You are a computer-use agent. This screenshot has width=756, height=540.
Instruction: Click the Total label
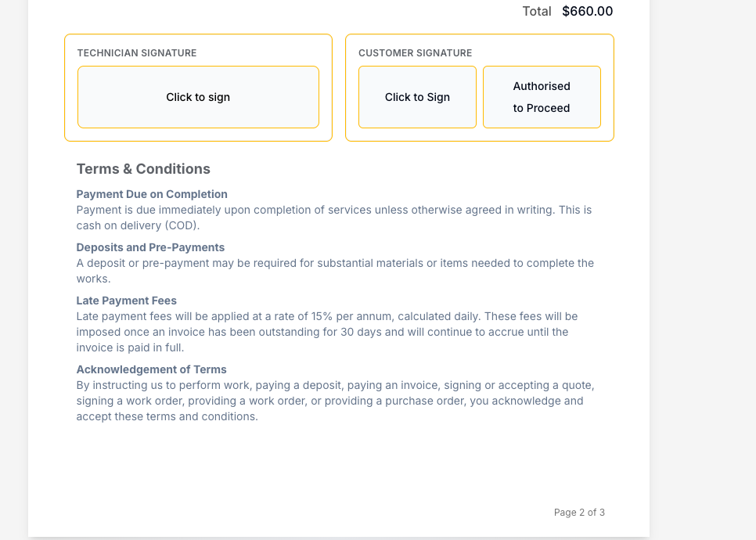click(537, 11)
